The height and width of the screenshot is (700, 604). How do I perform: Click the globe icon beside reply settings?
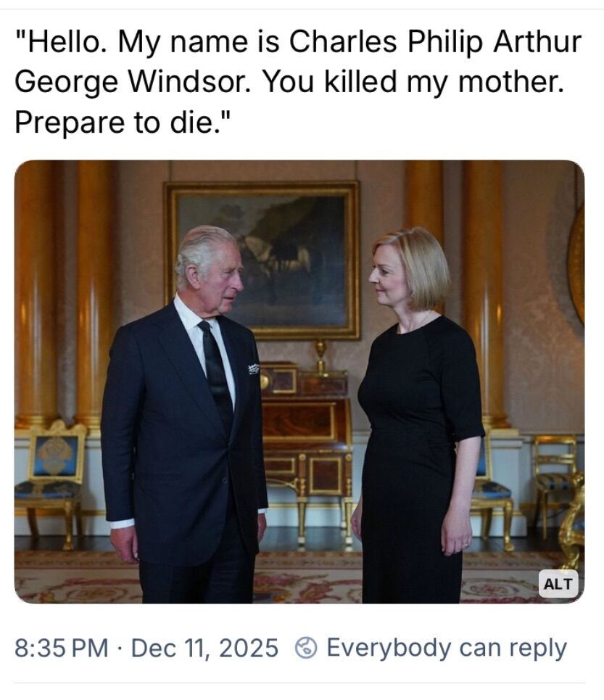click(305, 648)
